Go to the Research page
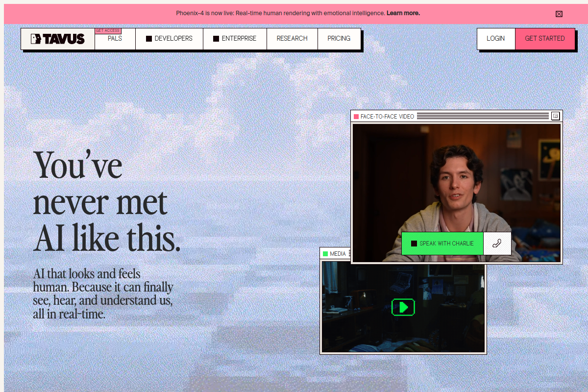The width and height of the screenshot is (588, 392). tap(292, 39)
